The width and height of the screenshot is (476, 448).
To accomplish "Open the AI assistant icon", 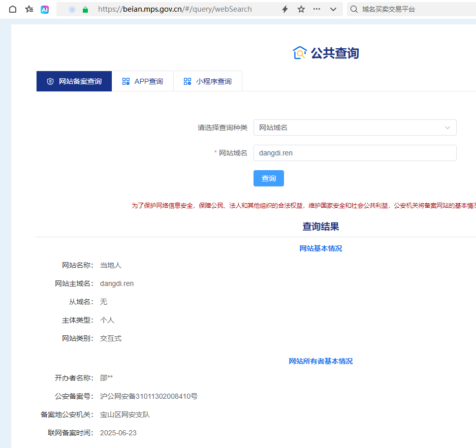I will pyautogui.click(x=45, y=10).
